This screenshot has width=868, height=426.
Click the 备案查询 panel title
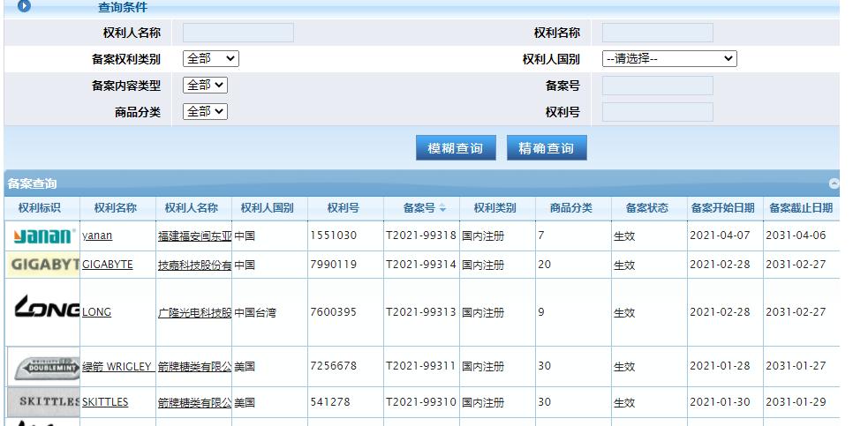tap(32, 183)
